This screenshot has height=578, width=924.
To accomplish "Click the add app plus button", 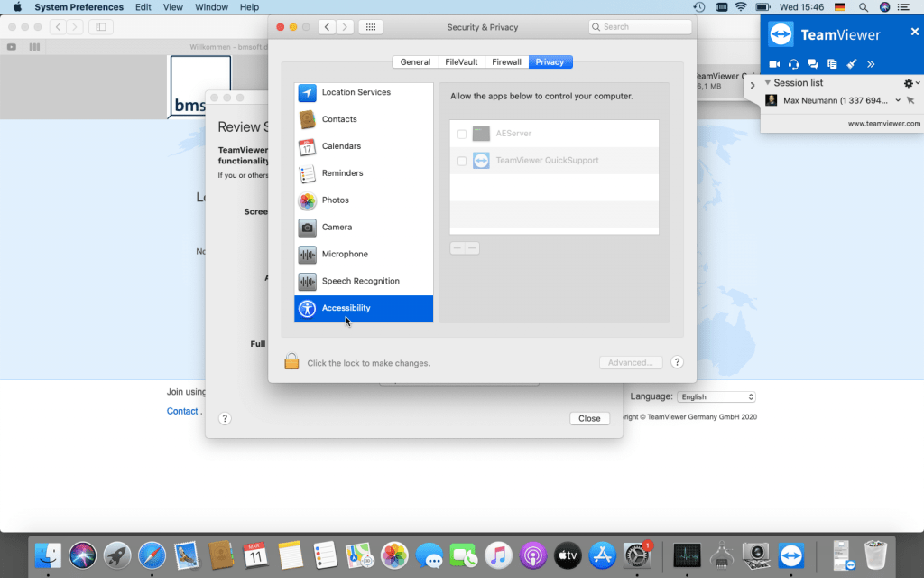I will point(457,248).
